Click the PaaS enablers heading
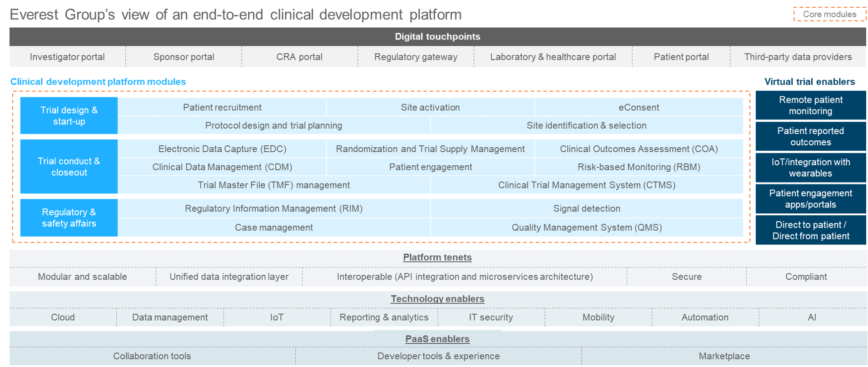The width and height of the screenshot is (868, 367). pos(437,339)
